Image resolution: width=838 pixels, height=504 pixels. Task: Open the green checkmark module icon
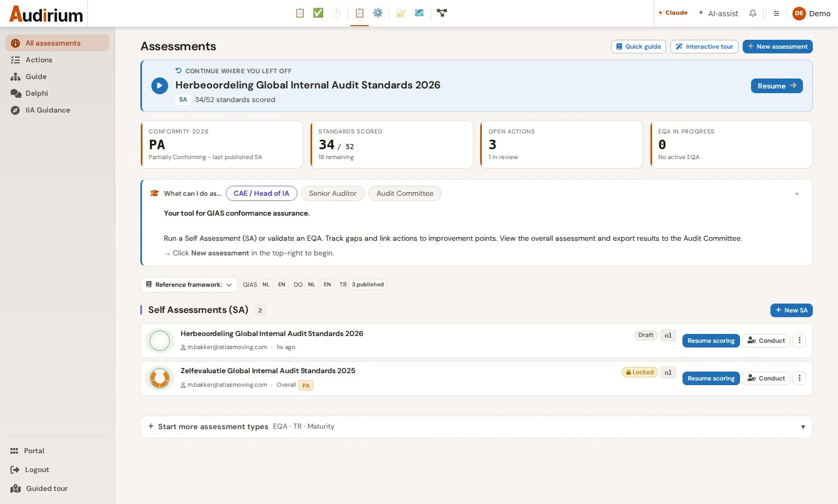(x=318, y=13)
